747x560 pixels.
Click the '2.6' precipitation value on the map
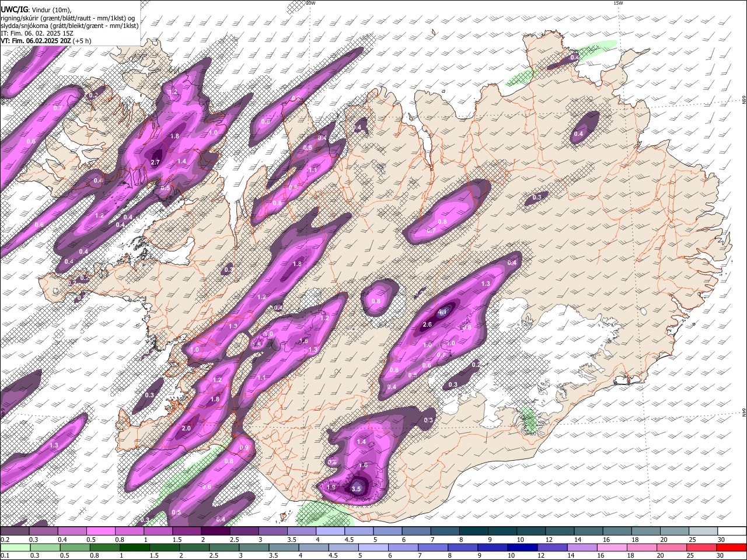tap(427, 324)
